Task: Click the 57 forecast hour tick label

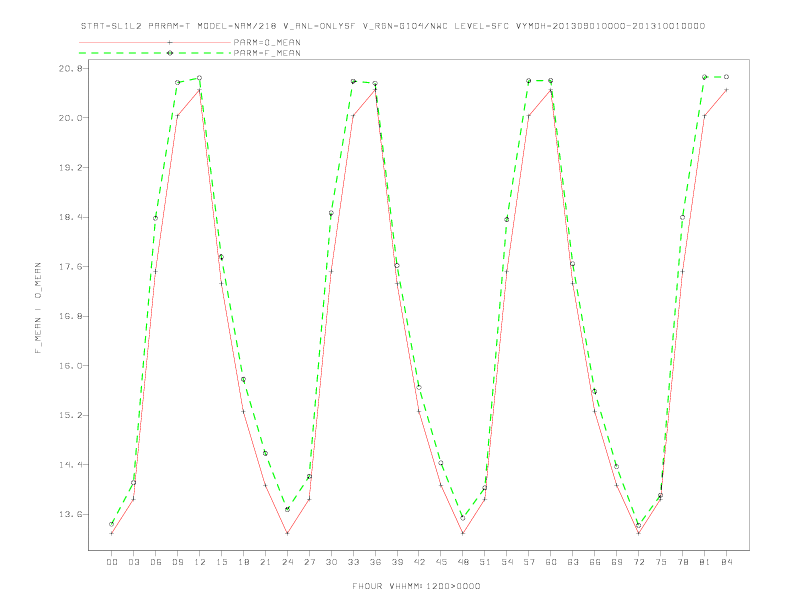Action: coord(529,562)
